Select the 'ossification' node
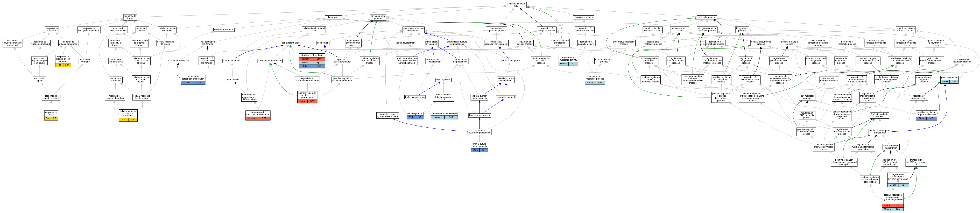Viewport: 980px width, 213px height. 323,43
